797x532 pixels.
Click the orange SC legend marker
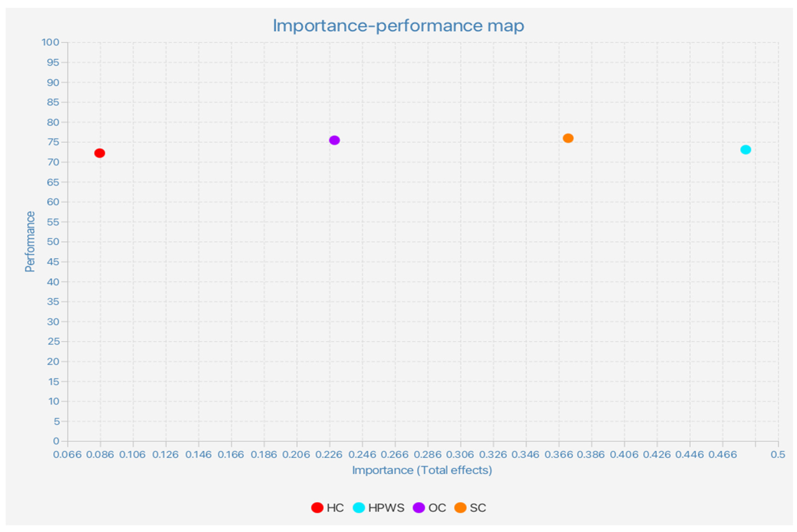[x=460, y=508]
